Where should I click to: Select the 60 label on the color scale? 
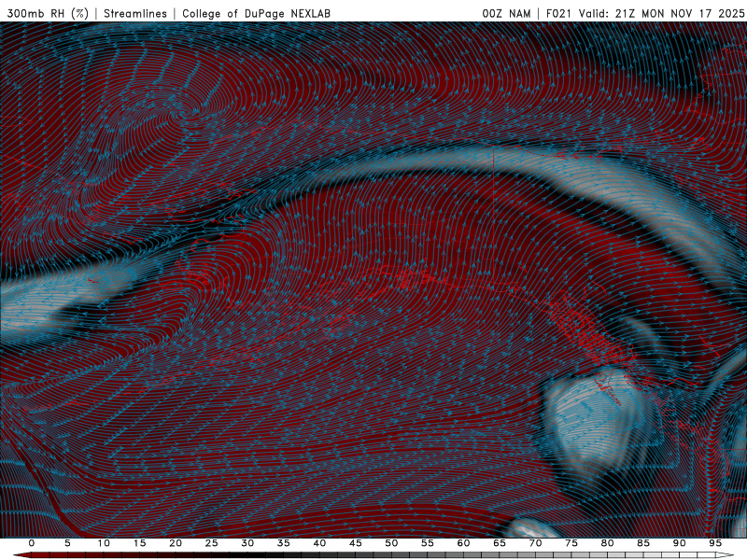(463, 543)
